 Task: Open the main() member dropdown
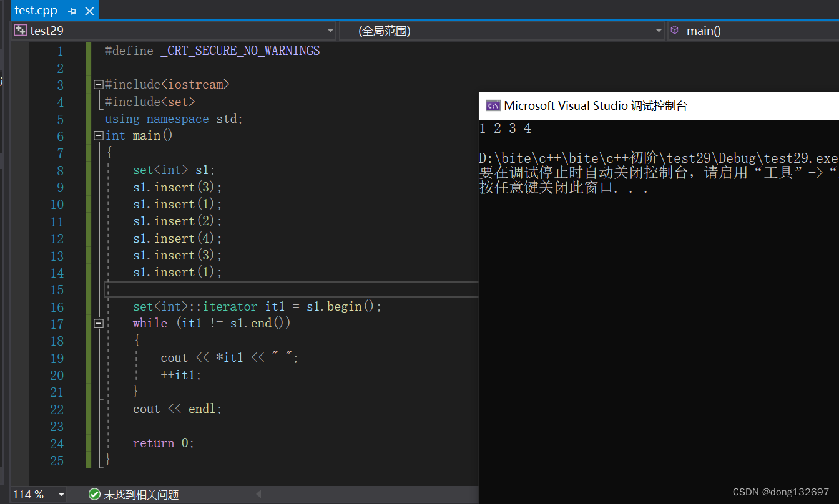753,31
